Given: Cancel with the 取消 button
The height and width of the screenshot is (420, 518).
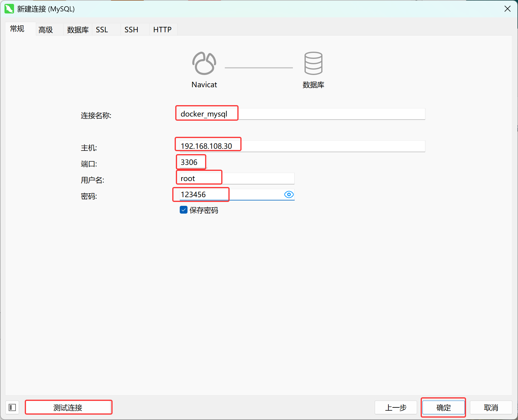Looking at the screenshot, I should 491,407.
